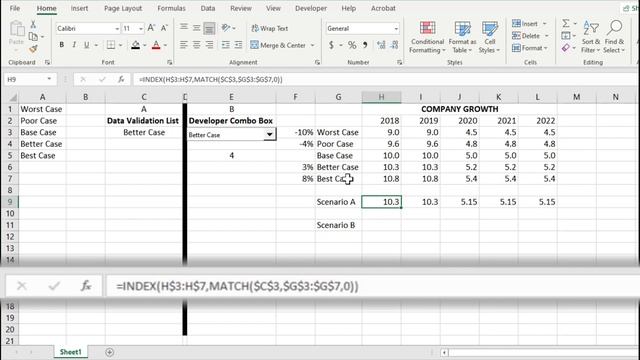Open the Calibri font name dropdown

(117, 29)
